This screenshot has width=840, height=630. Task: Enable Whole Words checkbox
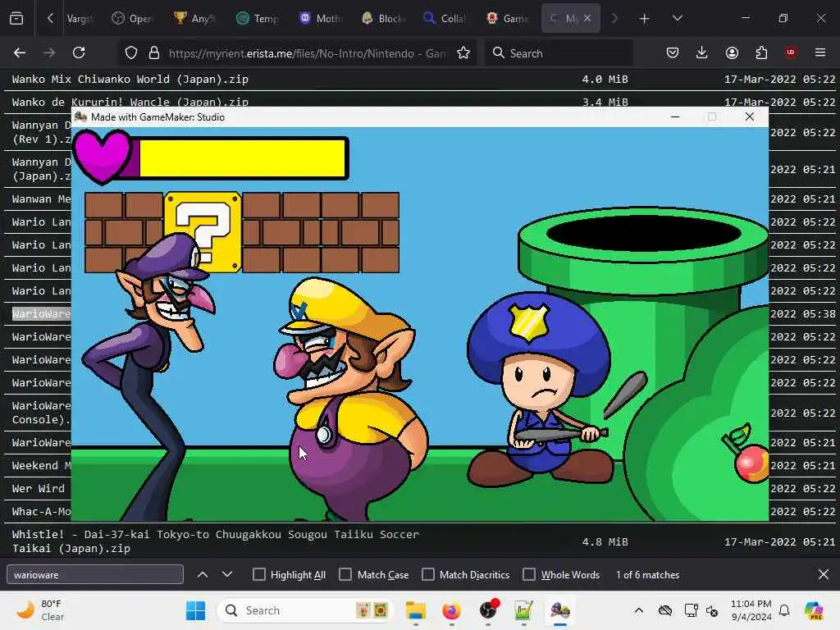point(529,574)
